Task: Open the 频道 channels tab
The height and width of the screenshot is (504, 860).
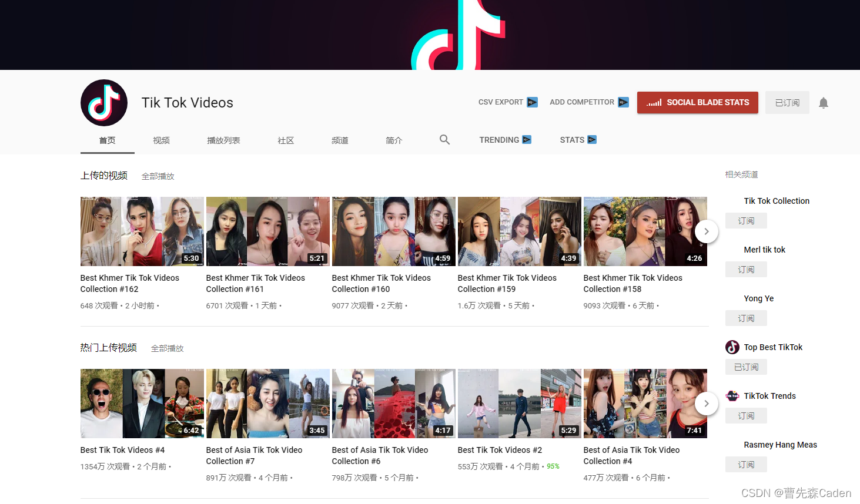Action: pyautogui.click(x=340, y=140)
